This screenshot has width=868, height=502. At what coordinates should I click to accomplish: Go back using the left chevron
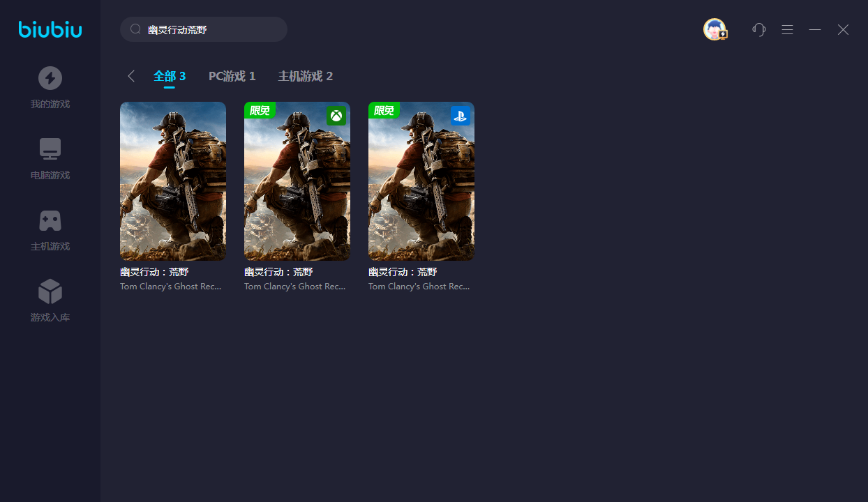click(x=131, y=76)
